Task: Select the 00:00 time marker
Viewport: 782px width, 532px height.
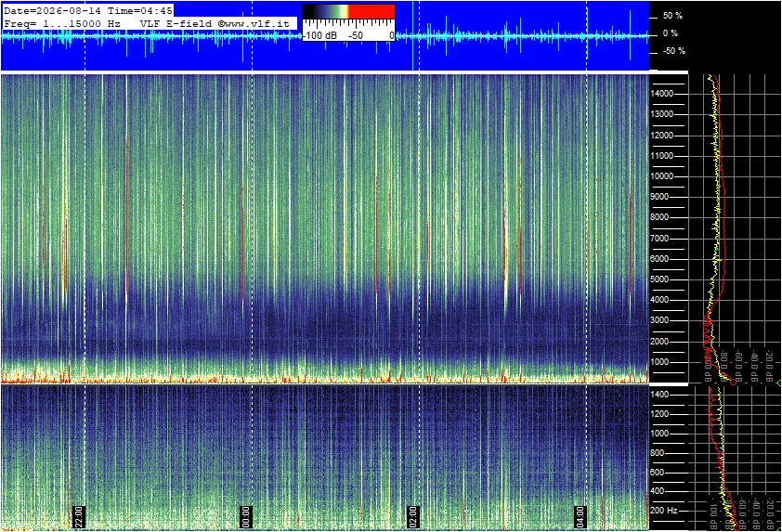Action: click(245, 516)
